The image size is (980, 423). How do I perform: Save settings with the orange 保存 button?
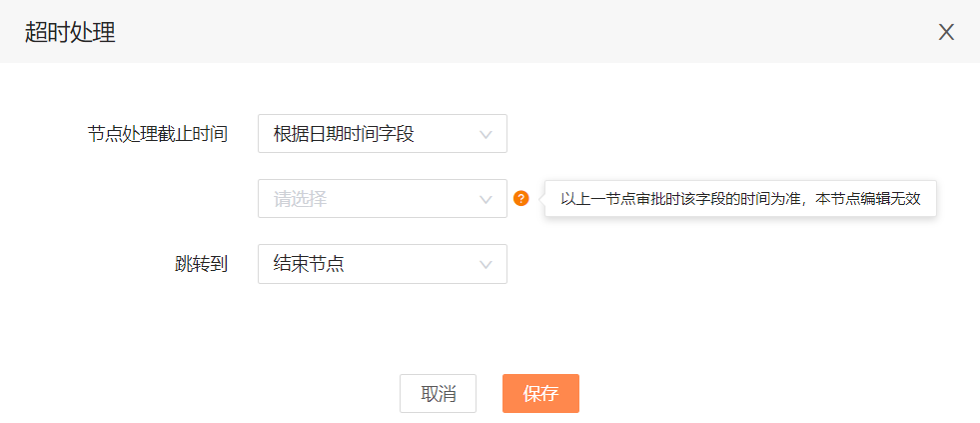(540, 394)
